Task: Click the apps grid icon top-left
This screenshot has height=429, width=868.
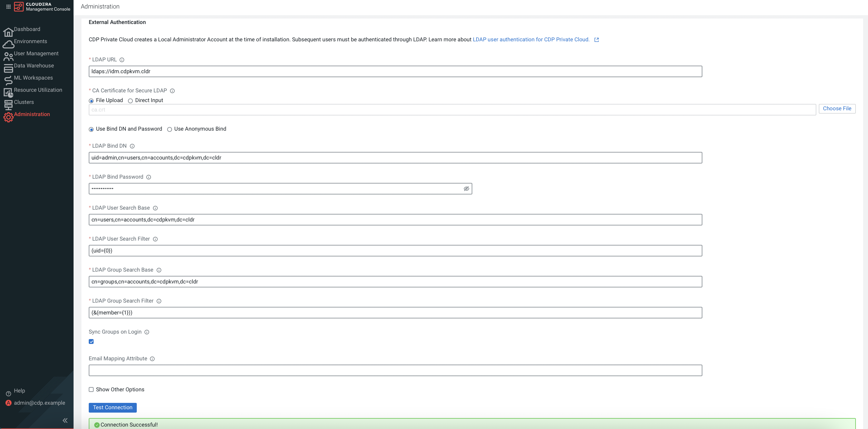Action: pyautogui.click(x=8, y=6)
